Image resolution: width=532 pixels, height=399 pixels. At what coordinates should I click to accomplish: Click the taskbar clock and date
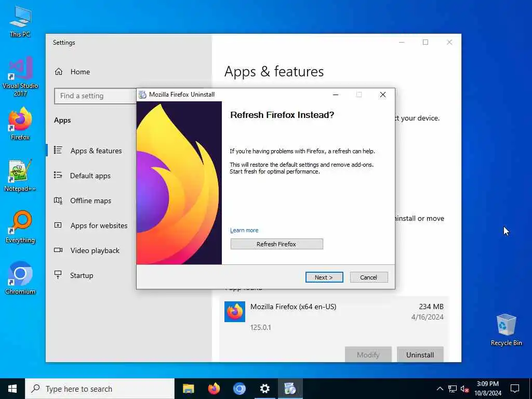[487, 389]
